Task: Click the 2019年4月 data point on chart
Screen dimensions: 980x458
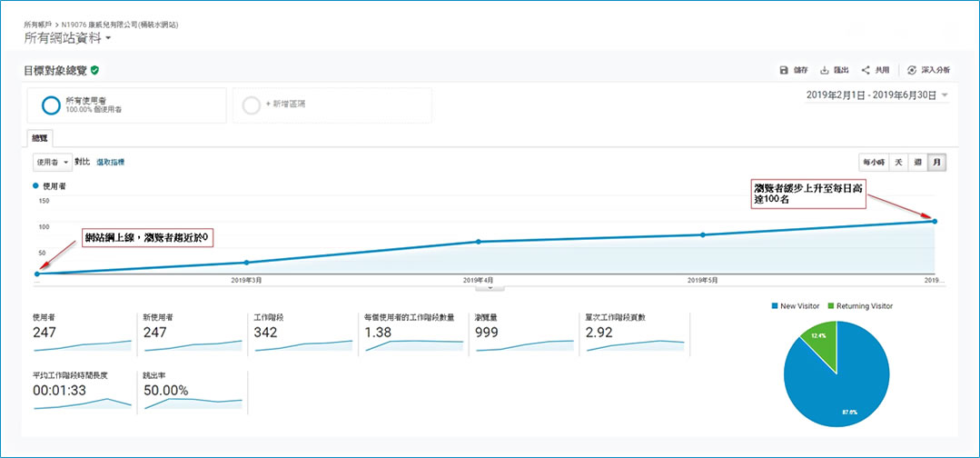Action: coord(479,242)
